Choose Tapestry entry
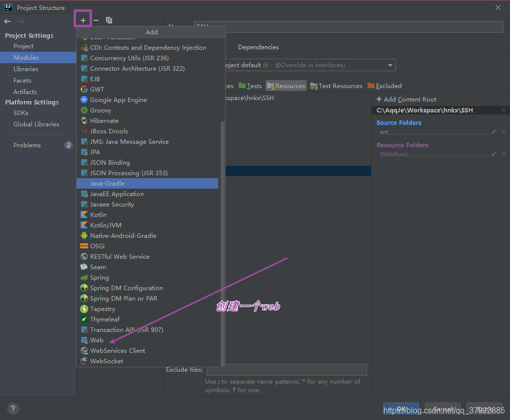Screen dimensions: 510x420 click(x=147, y=309)
